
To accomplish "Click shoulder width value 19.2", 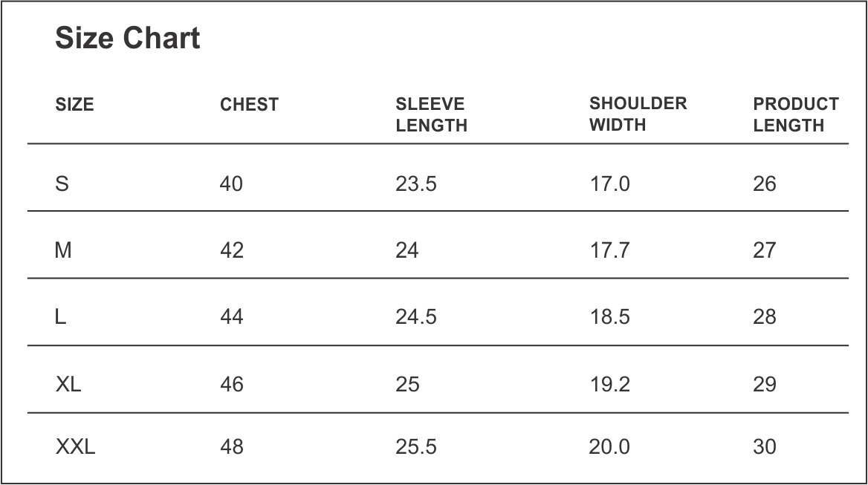I will tap(609, 384).
